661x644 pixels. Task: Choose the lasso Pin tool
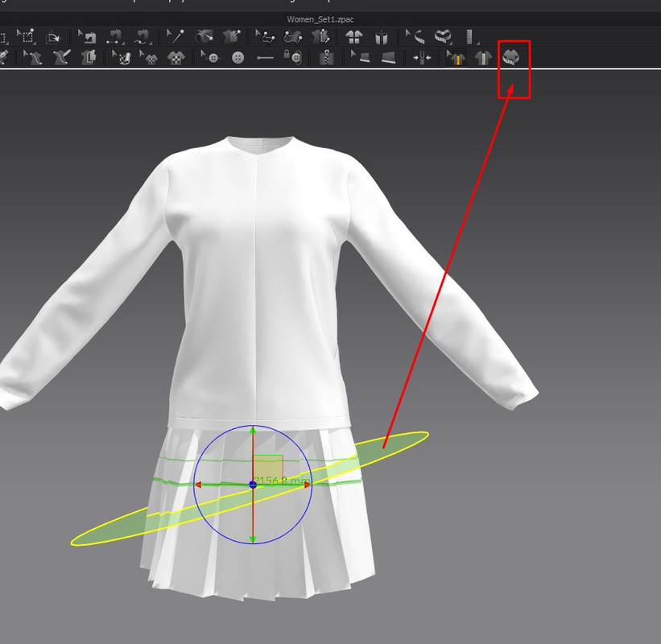293,37
